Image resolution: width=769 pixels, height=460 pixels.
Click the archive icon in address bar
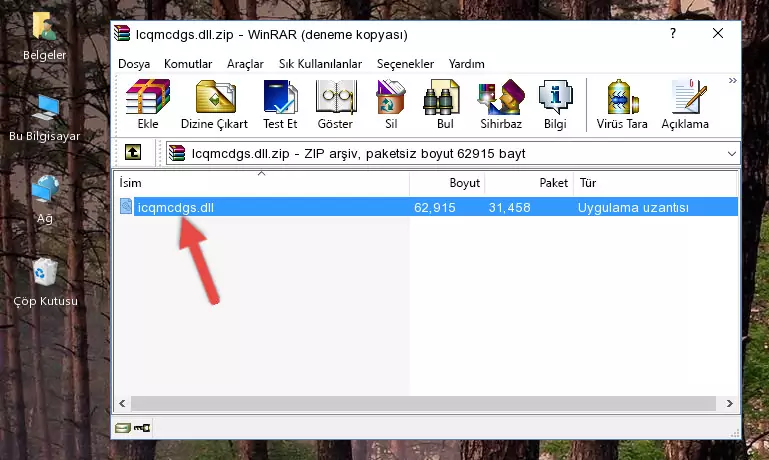point(177,153)
